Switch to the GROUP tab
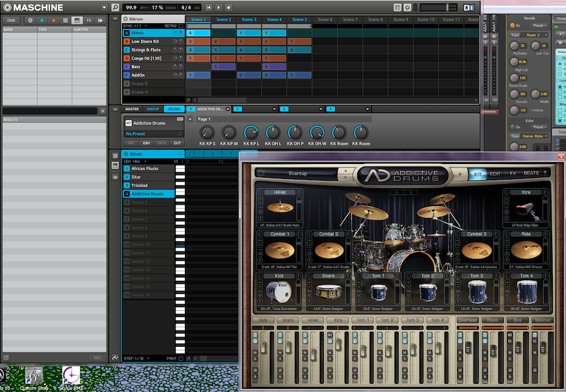The width and height of the screenshot is (566, 392). [153, 109]
